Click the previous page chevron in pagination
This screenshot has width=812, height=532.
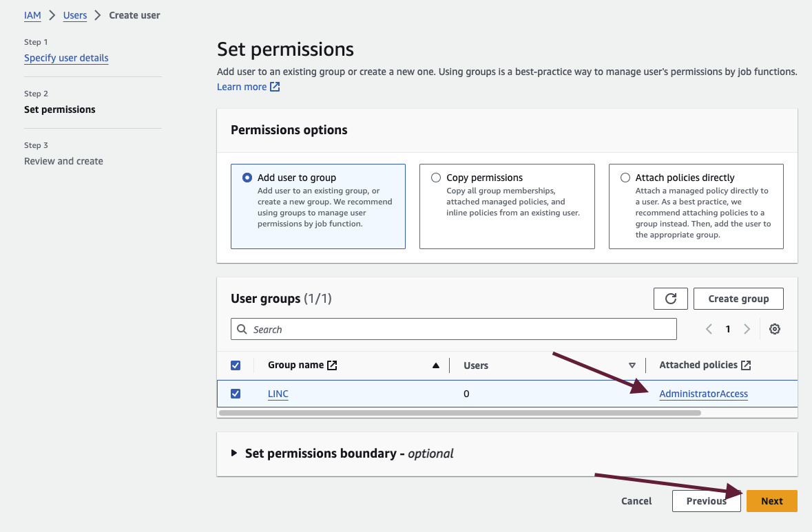click(x=709, y=329)
